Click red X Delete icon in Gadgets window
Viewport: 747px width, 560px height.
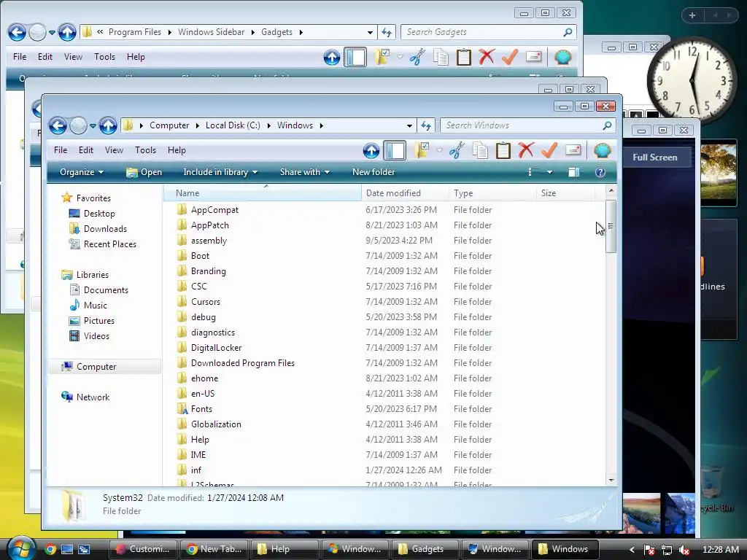(x=487, y=57)
